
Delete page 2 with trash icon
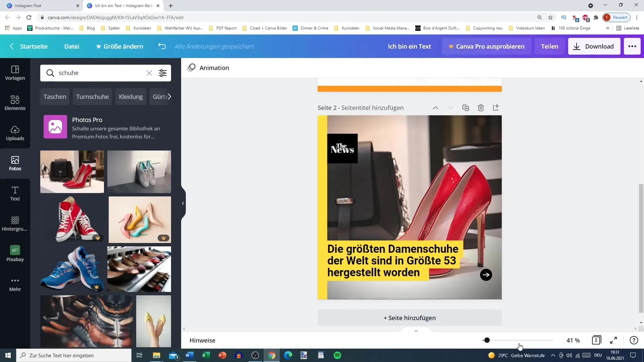(481, 108)
